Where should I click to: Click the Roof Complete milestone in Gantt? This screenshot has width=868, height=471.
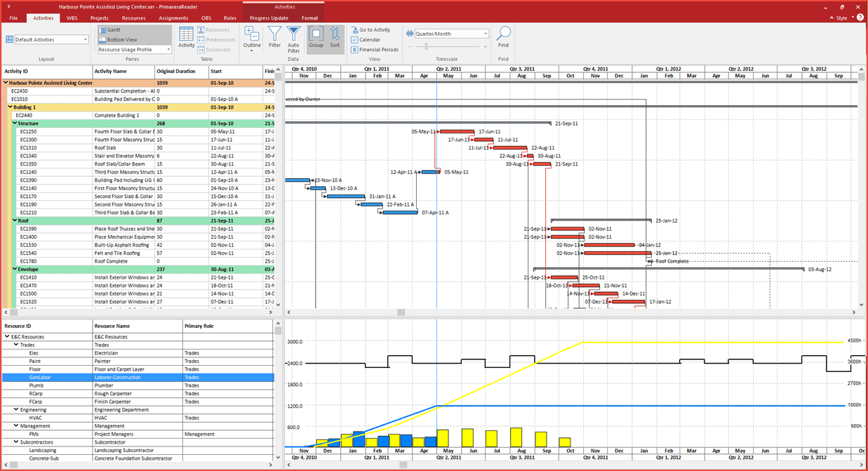tap(650, 261)
